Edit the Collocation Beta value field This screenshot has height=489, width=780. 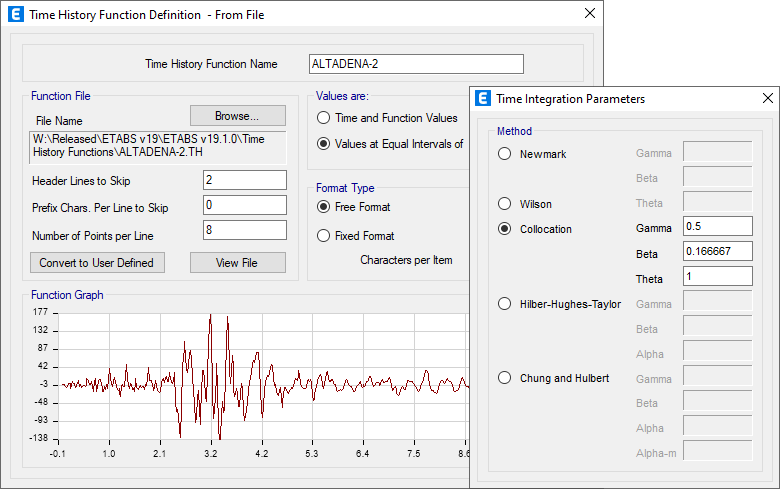(x=717, y=251)
